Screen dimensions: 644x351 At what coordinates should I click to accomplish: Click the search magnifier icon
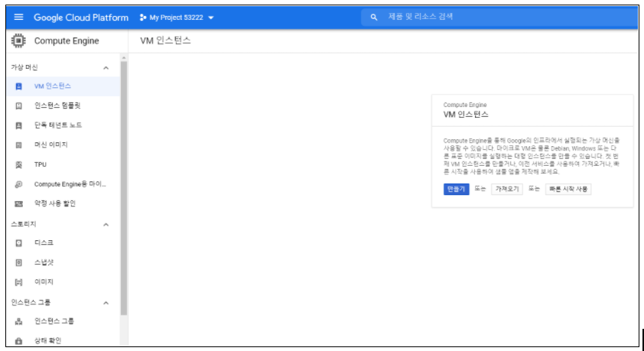pyautogui.click(x=374, y=17)
